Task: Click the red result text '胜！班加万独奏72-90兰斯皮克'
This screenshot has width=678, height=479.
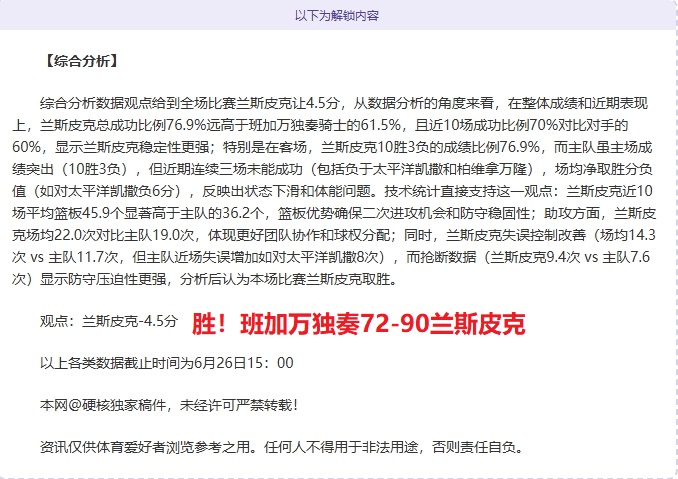Action: pos(358,323)
